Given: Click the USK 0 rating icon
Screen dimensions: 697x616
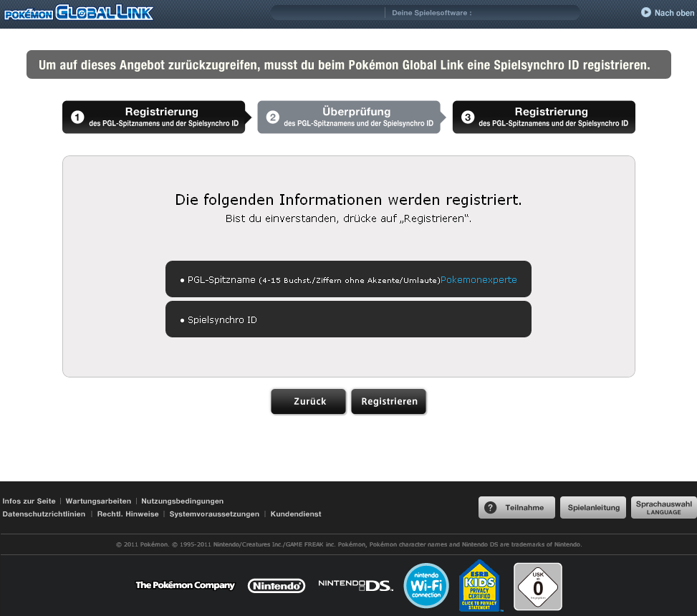Looking at the screenshot, I should pyautogui.click(x=537, y=586).
